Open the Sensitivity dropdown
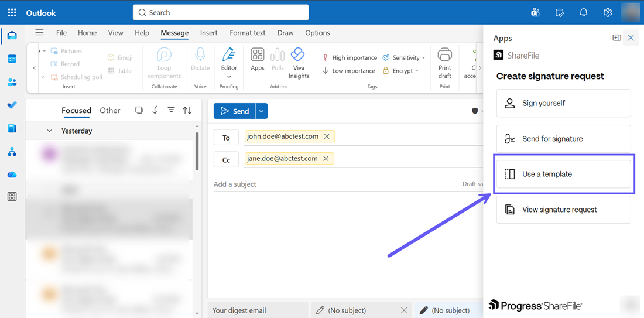 (404, 58)
